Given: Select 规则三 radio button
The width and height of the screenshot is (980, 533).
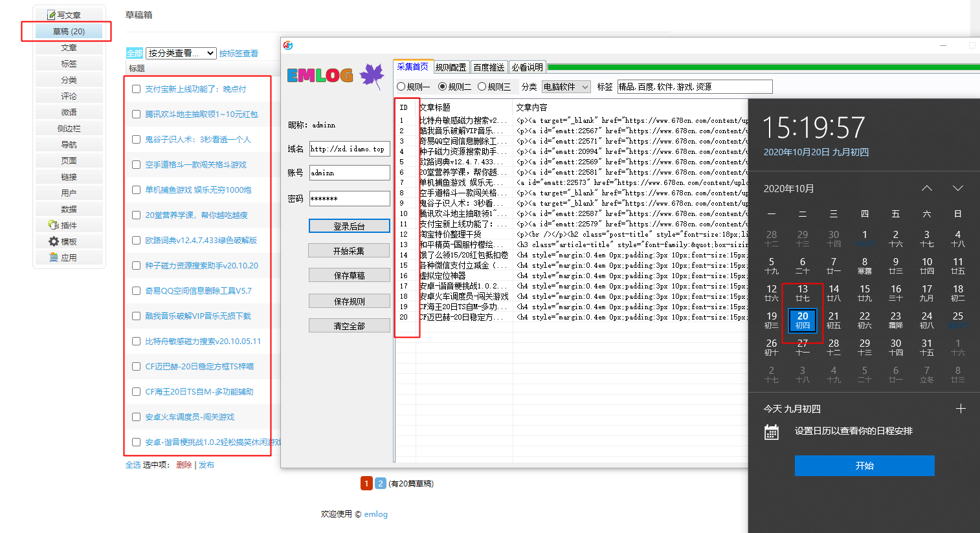Looking at the screenshot, I should [x=482, y=87].
